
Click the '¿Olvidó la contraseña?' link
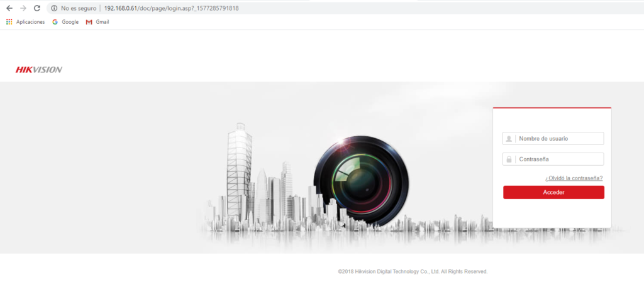coord(574,178)
